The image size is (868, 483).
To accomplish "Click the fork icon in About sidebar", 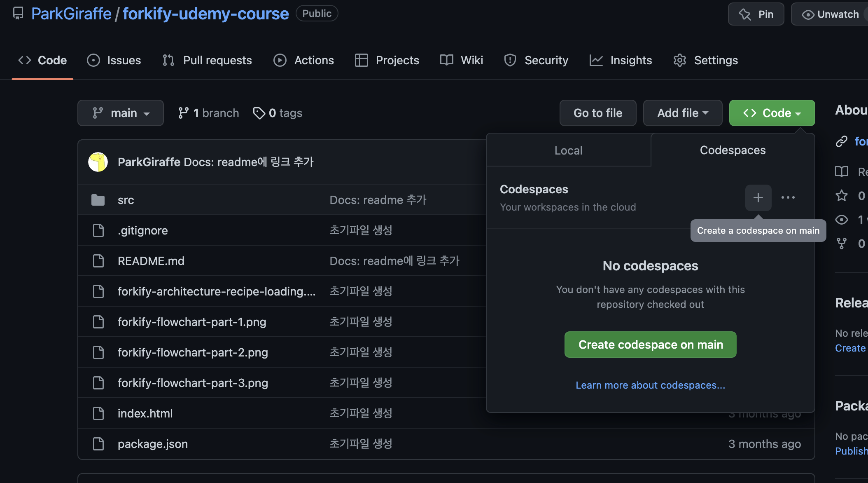I will click(842, 244).
